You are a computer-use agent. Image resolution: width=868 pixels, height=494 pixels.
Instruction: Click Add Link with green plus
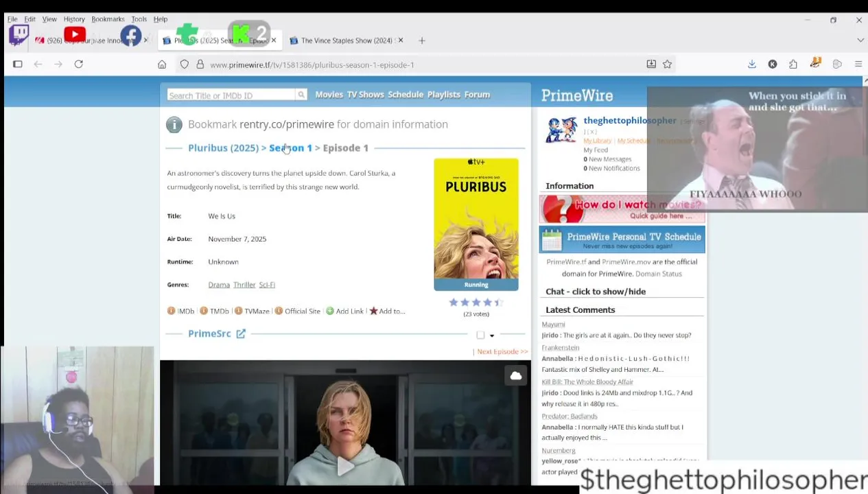tap(344, 311)
